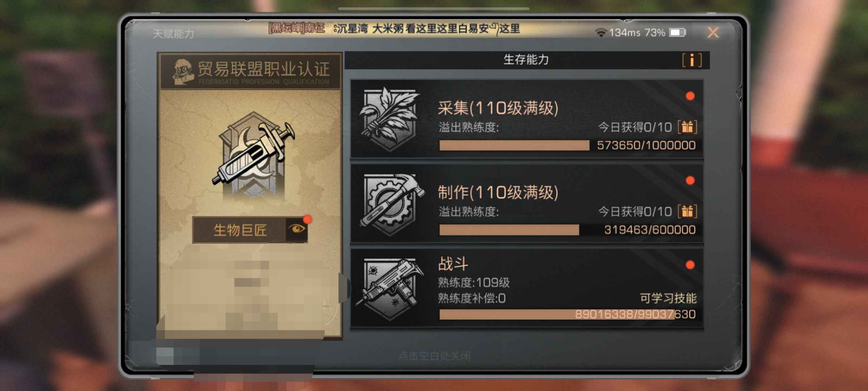
Task: Select the 生存能力 header tab
Action: click(x=526, y=60)
